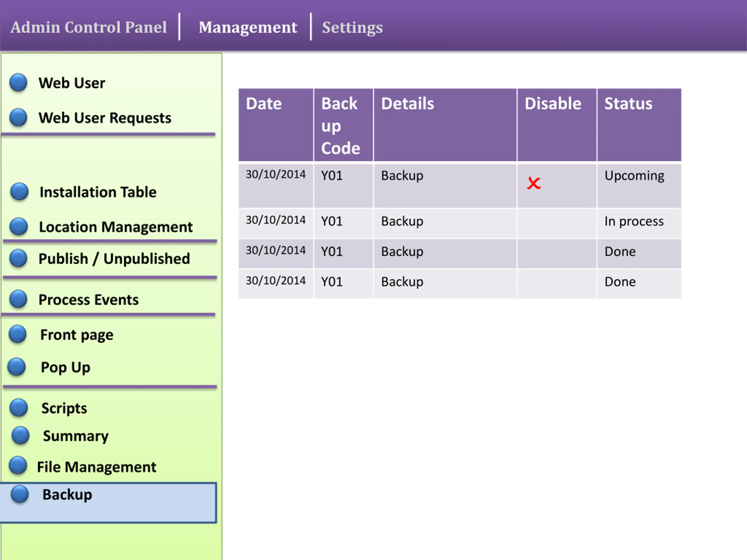This screenshot has width=747, height=560.
Task: Select Publish / Unpublished menu entry
Action: [x=114, y=259]
